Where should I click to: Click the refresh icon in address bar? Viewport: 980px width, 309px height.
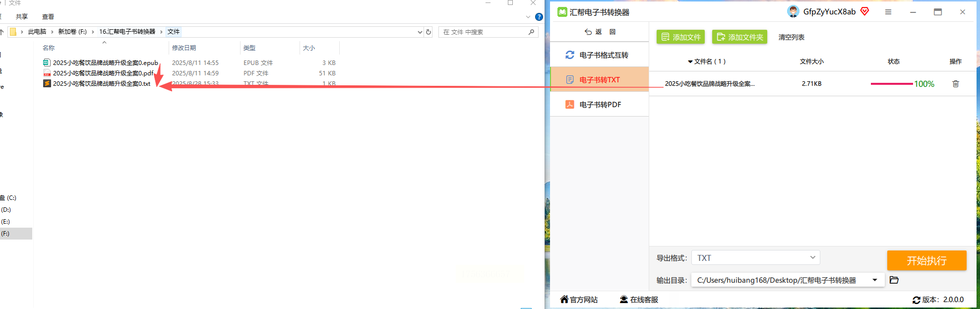pyautogui.click(x=429, y=32)
